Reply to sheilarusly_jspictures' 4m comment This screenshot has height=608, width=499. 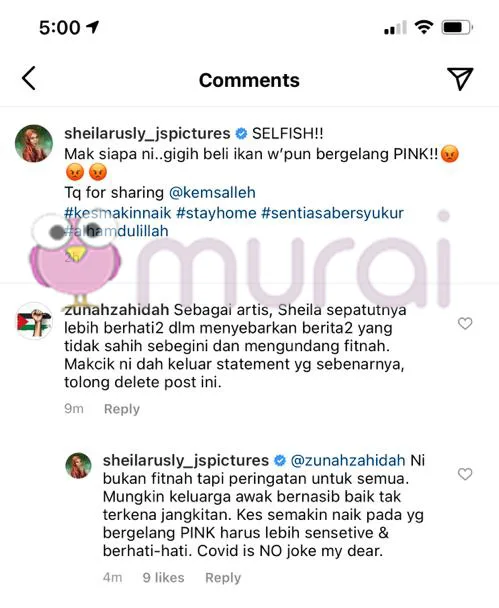click(223, 577)
